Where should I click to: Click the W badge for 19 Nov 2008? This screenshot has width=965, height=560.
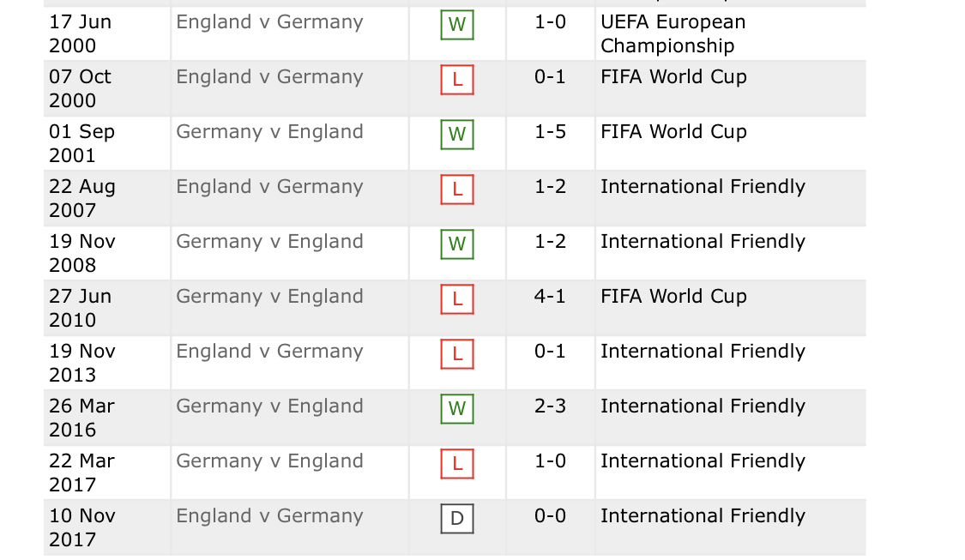point(457,244)
